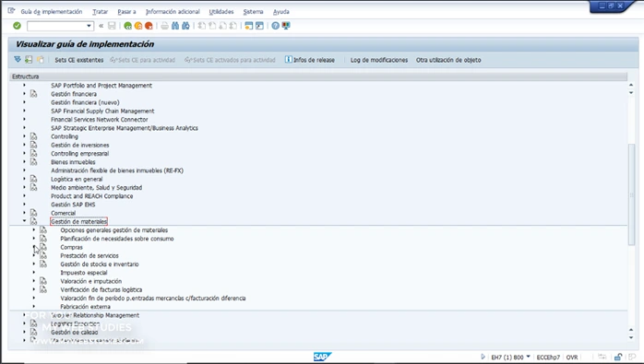
Task: Click the Last Page icon
Action: [233, 26]
